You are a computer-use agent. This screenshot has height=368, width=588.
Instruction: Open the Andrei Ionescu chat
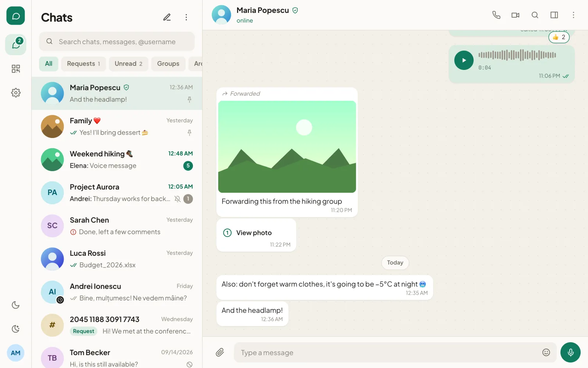117,292
